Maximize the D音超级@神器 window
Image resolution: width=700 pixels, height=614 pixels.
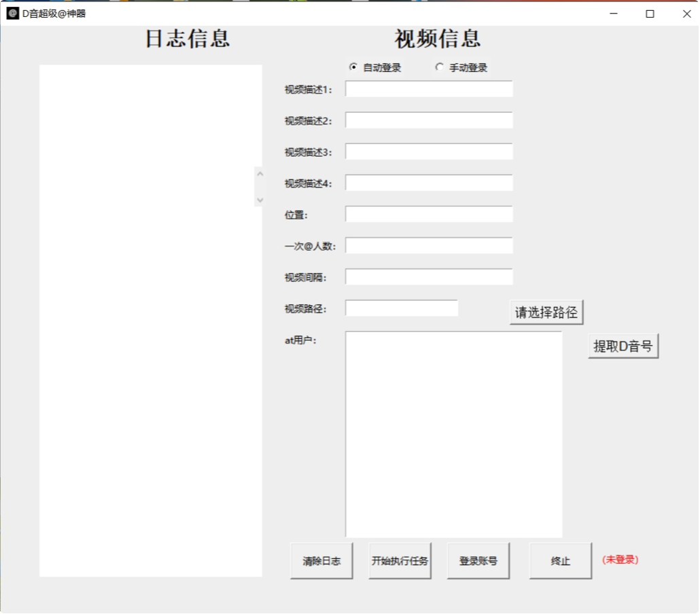coord(650,14)
